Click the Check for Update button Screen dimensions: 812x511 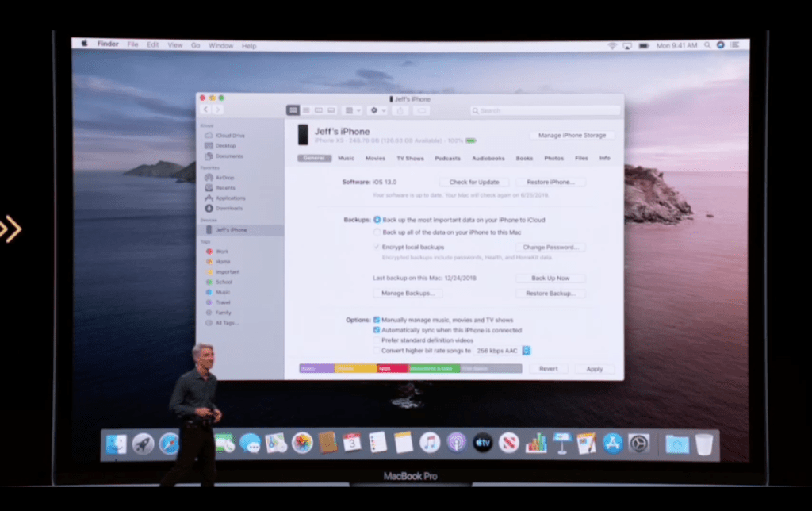click(x=474, y=182)
